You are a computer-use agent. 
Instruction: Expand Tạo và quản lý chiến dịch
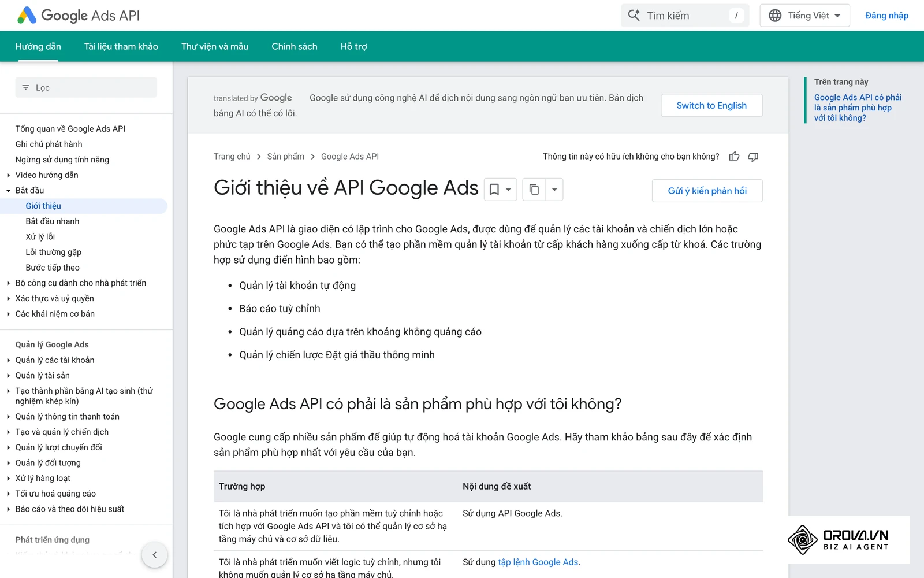tap(8, 432)
